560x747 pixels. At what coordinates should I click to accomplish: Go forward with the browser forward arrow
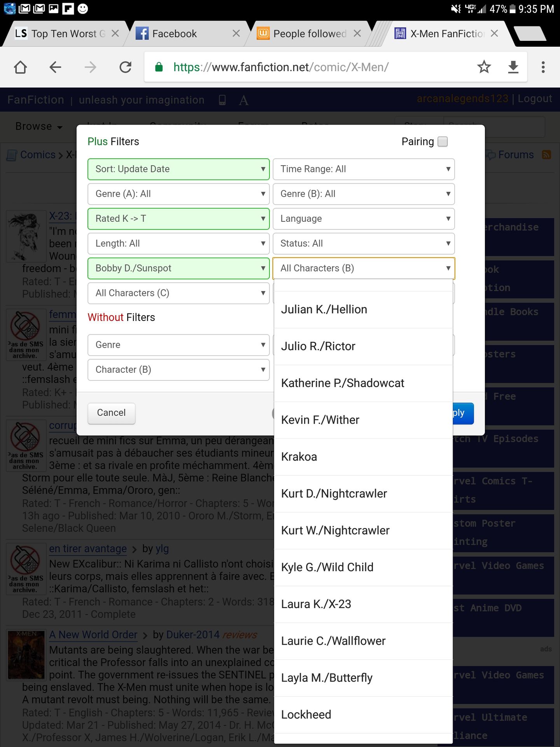[x=90, y=67]
